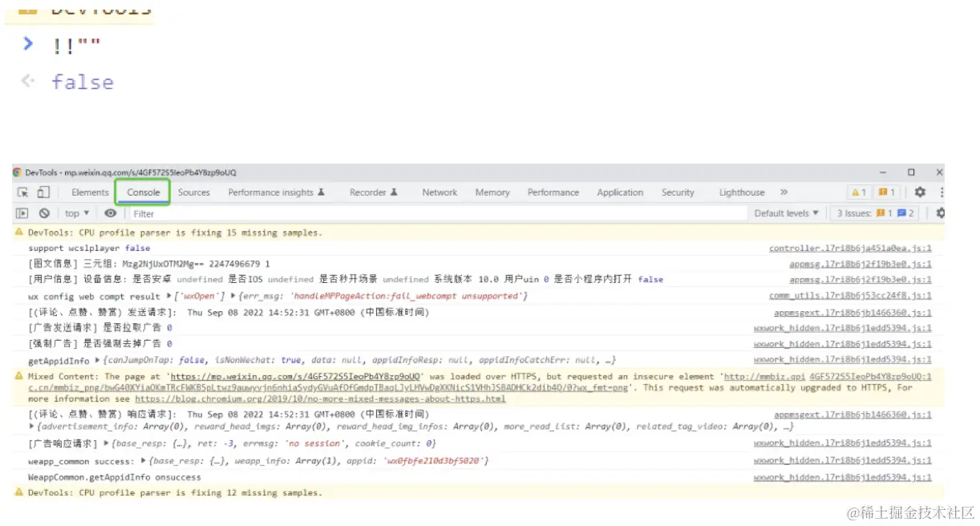Open the Default levels dropdown
This screenshot has height=526, width=980.
tap(787, 213)
